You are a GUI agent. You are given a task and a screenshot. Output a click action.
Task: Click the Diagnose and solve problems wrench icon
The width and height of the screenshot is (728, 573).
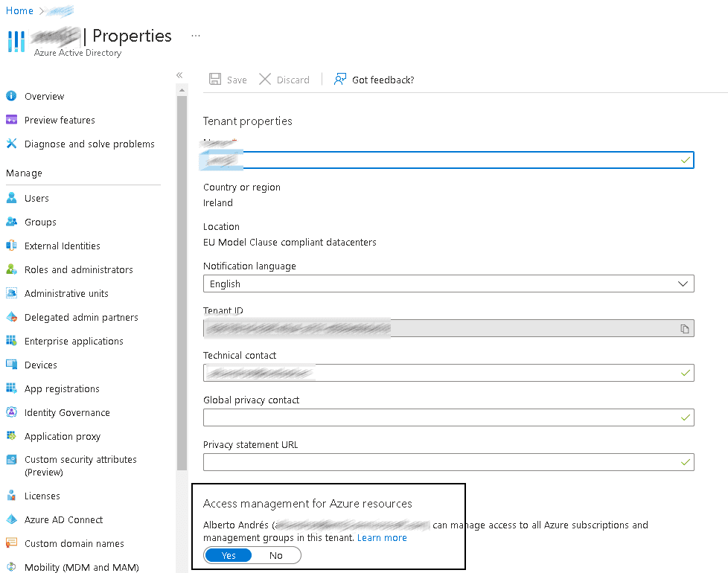[x=12, y=144]
